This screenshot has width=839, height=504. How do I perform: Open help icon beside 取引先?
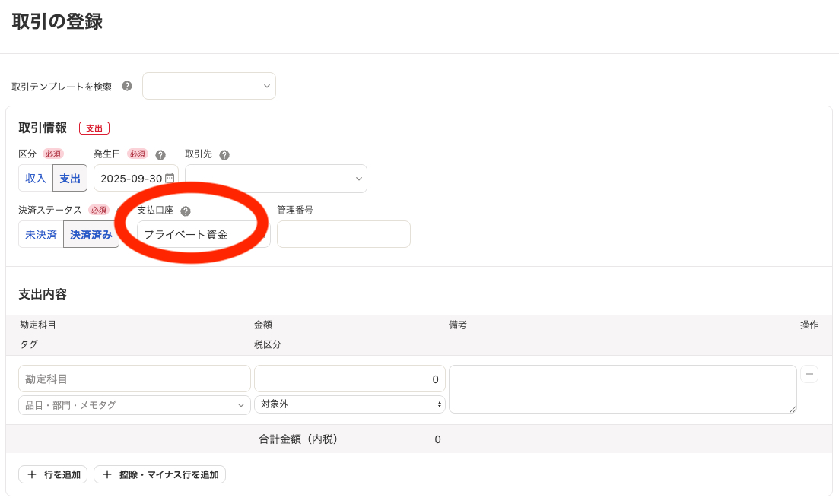(224, 155)
